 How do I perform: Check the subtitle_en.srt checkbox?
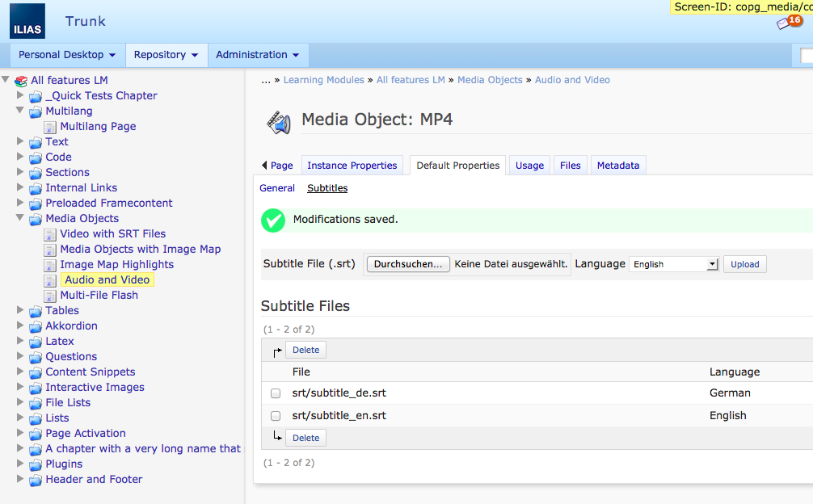coord(276,416)
